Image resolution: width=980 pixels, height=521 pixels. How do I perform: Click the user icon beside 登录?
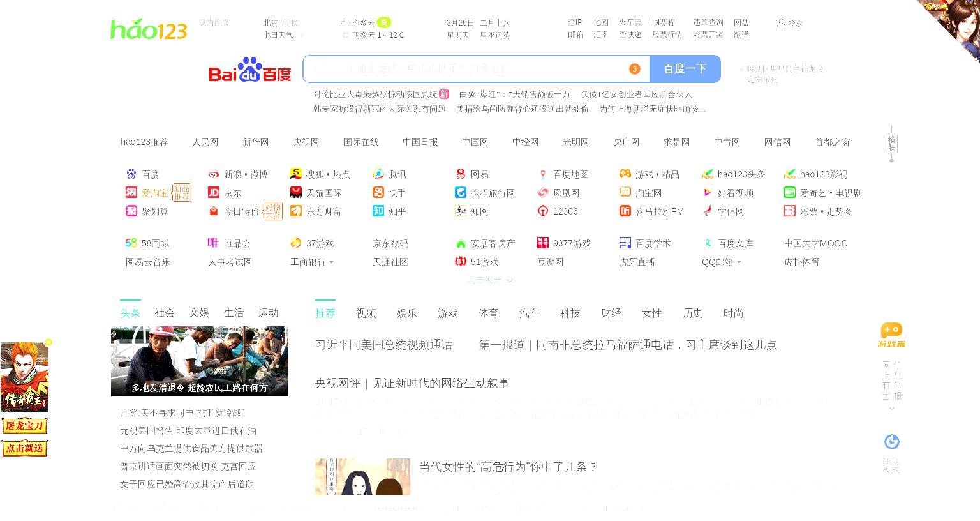(x=781, y=22)
